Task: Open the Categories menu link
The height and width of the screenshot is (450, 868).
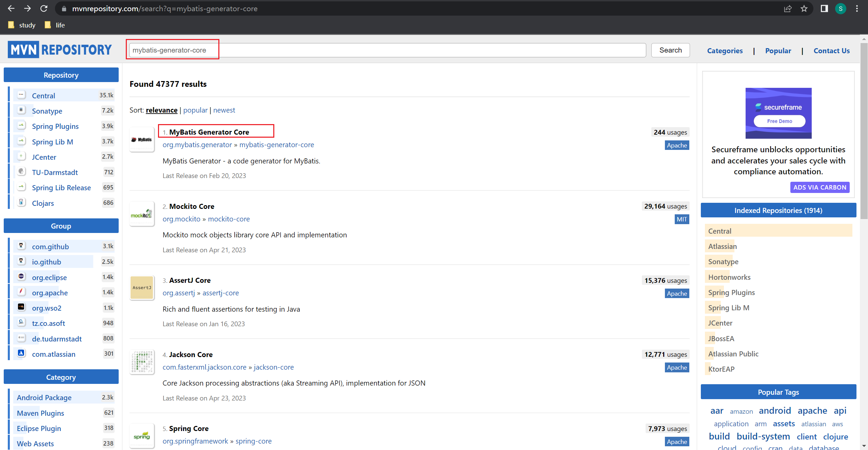Action: tap(725, 51)
